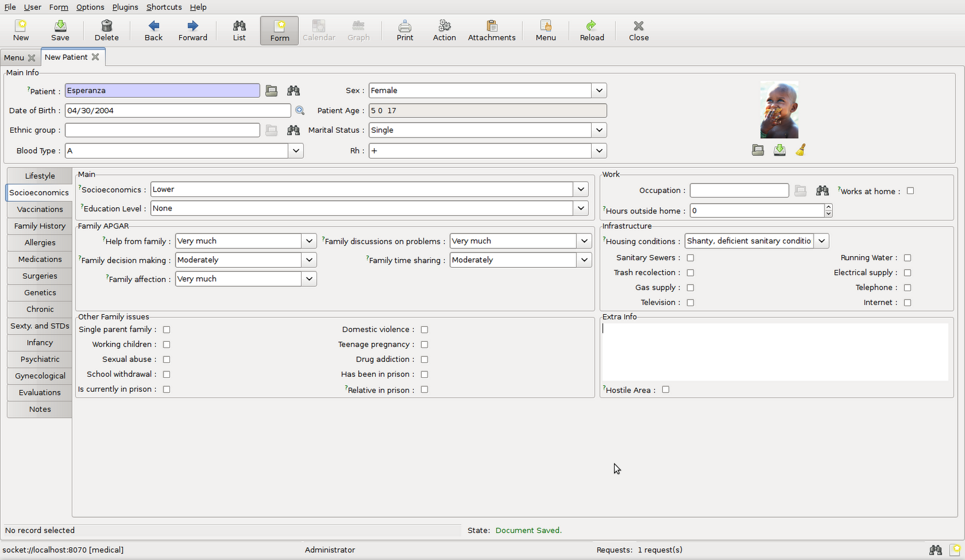Switch to the Vaccinations tab

[x=40, y=209]
